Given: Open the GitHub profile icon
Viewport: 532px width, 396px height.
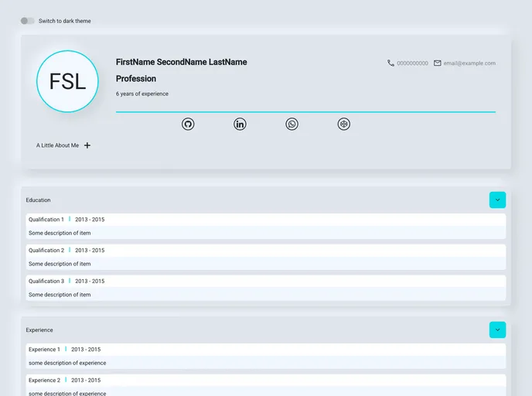Looking at the screenshot, I should point(188,124).
